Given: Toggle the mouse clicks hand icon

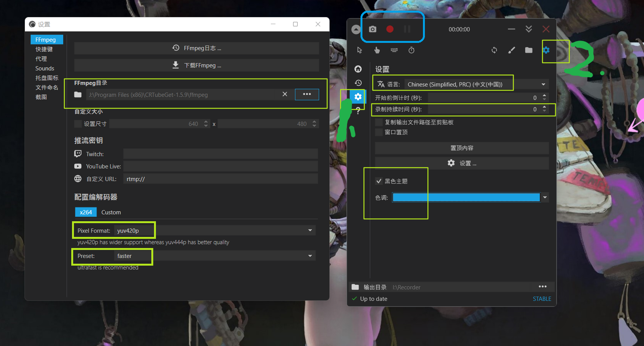Looking at the screenshot, I should (x=377, y=50).
